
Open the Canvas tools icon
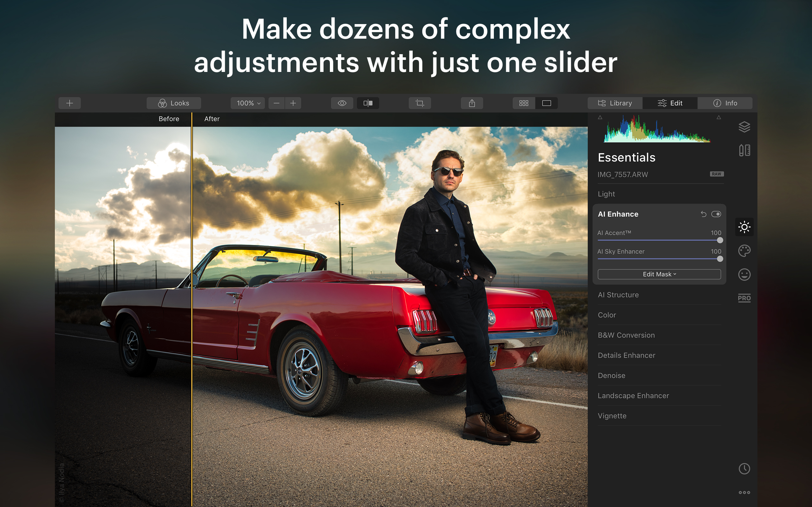point(744,150)
